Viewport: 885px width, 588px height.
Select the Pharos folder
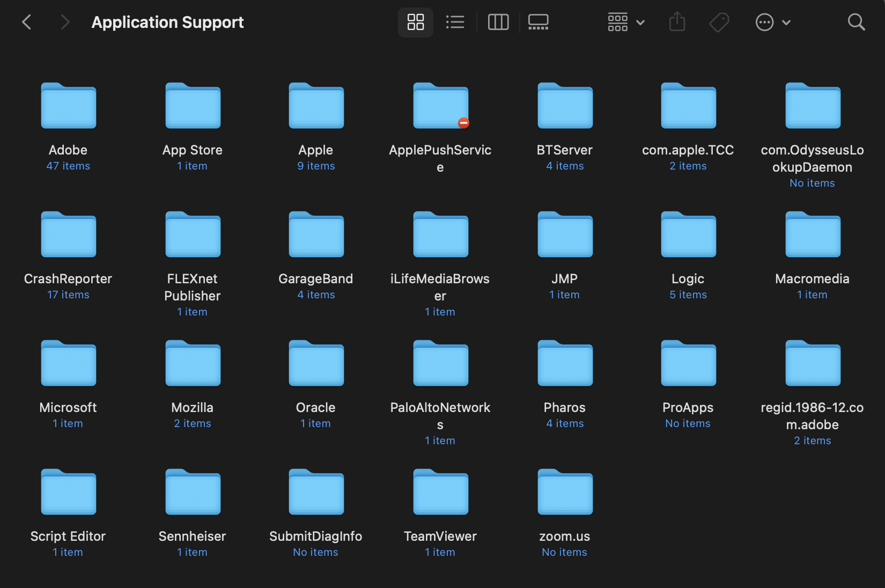(565, 363)
